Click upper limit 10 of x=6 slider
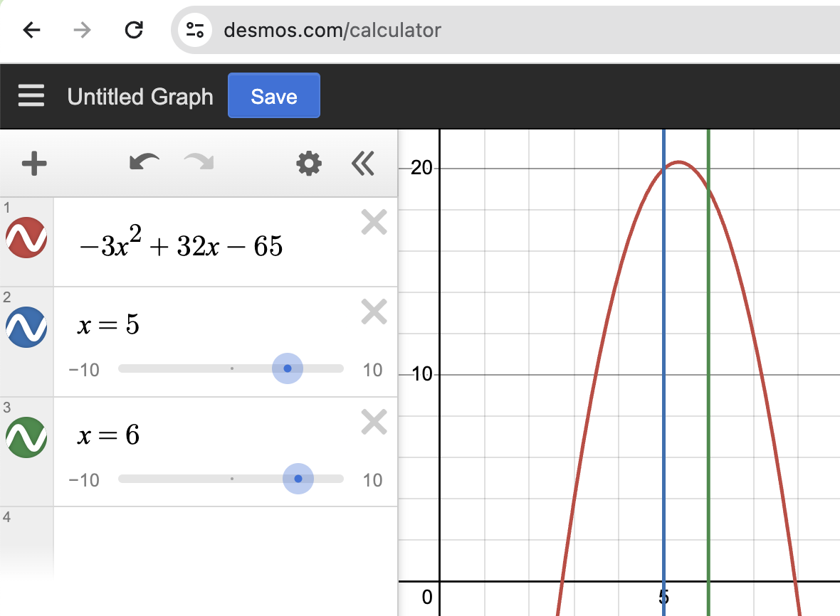This screenshot has width=840, height=616. [x=372, y=480]
